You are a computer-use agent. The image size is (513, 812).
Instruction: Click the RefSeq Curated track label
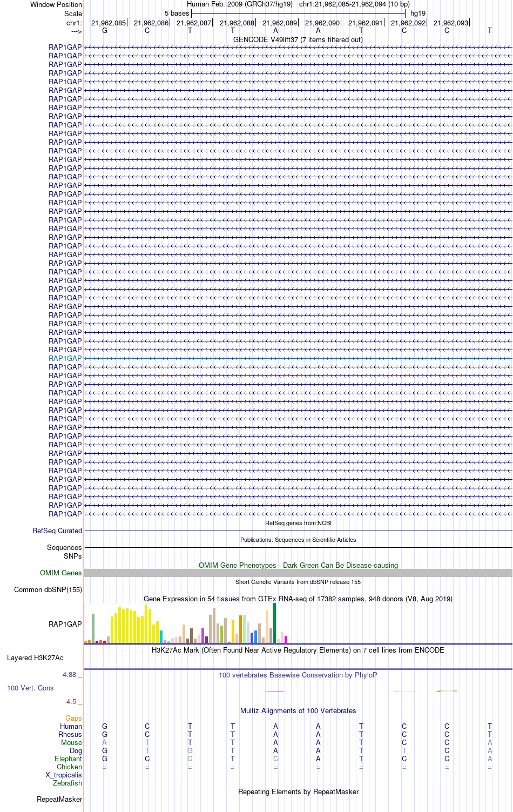click(x=57, y=531)
